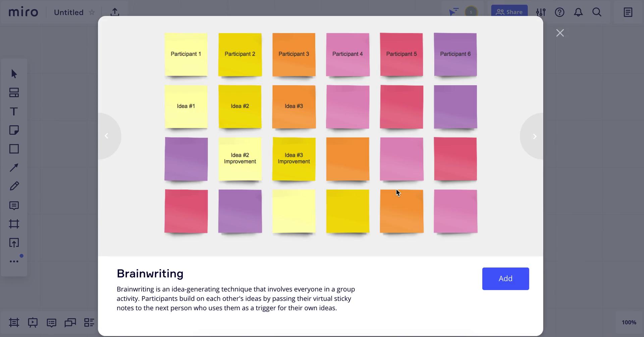The width and height of the screenshot is (644, 337).
Task: Click the Participant 6 sticky note
Action: [455, 54]
